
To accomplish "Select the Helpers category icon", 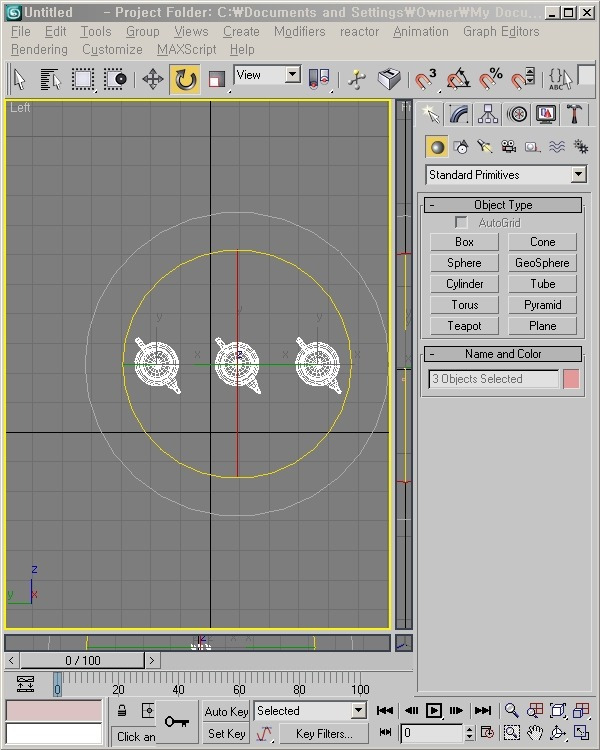I will click(532, 147).
